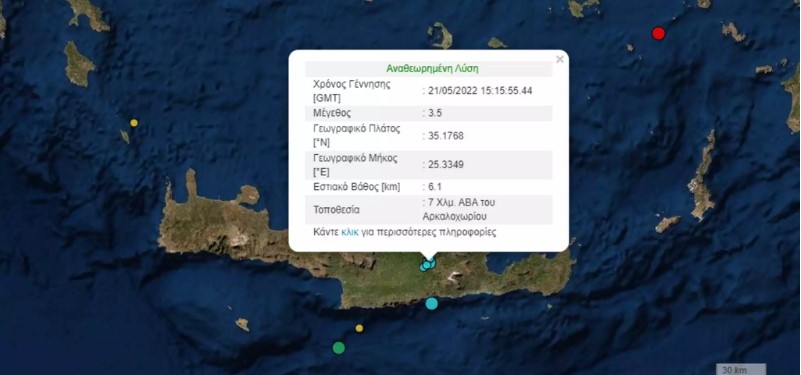Close the earthquake info popup
The image size is (801, 375).
[559, 59]
